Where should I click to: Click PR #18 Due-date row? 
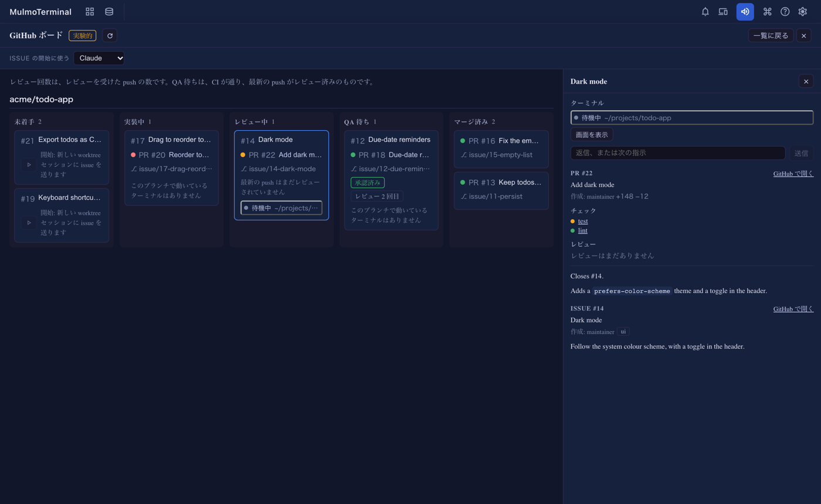coord(391,155)
